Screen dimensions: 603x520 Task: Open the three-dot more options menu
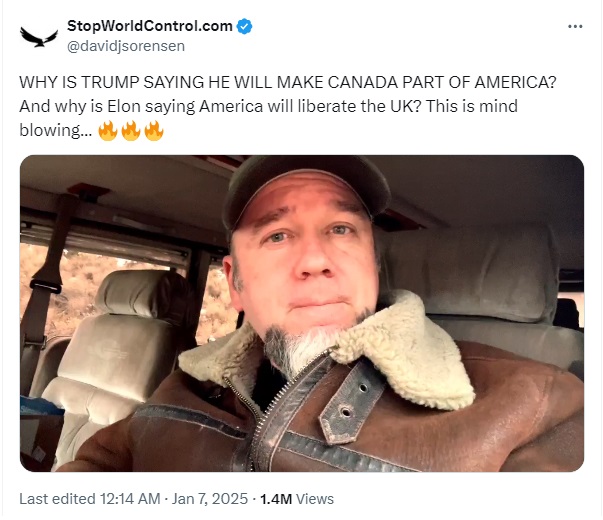(x=575, y=26)
